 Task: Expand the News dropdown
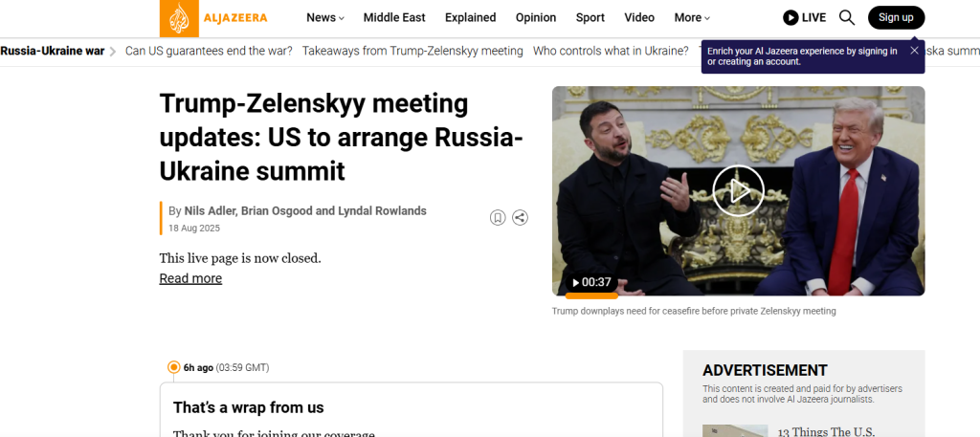pos(325,17)
